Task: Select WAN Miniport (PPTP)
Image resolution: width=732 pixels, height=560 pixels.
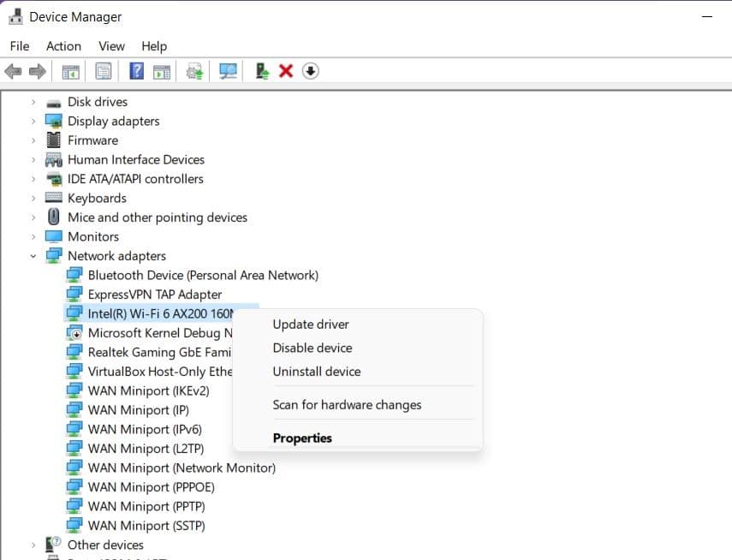Action: (146, 506)
